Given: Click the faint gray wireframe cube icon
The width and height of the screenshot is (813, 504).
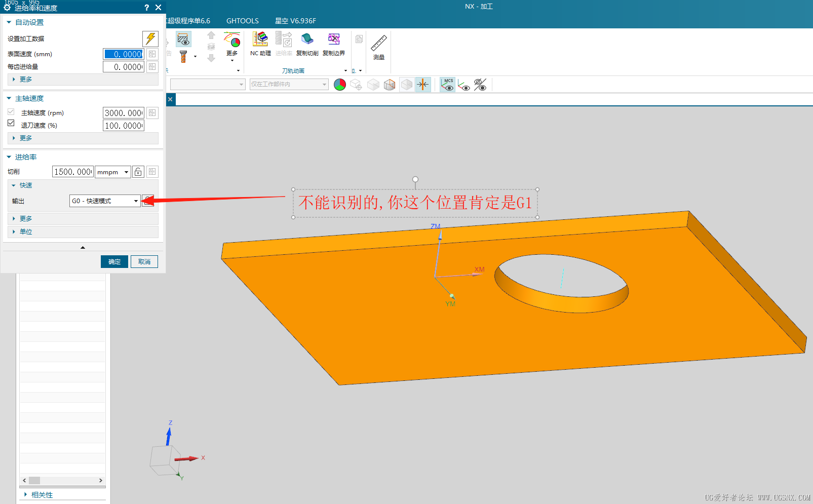Looking at the screenshot, I should coord(373,85).
